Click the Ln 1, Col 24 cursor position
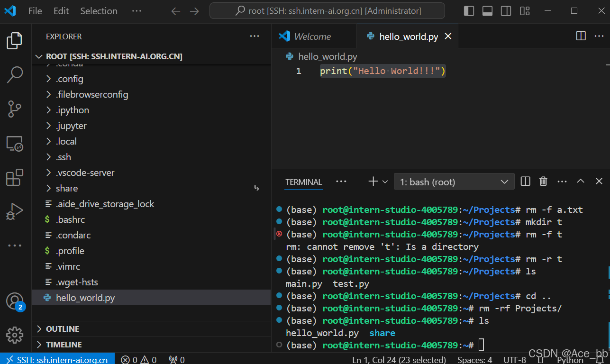610x364 pixels. click(x=399, y=360)
